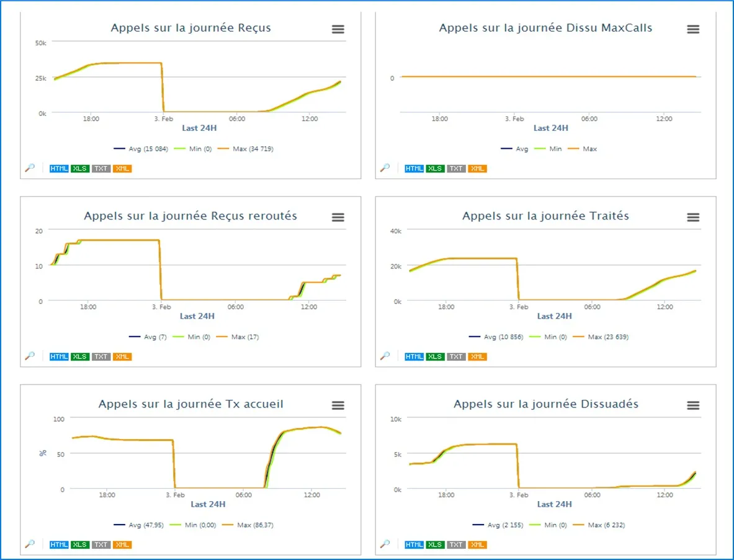Export Dissuadés chart as XML
This screenshot has width=734, height=560.
pos(477,544)
